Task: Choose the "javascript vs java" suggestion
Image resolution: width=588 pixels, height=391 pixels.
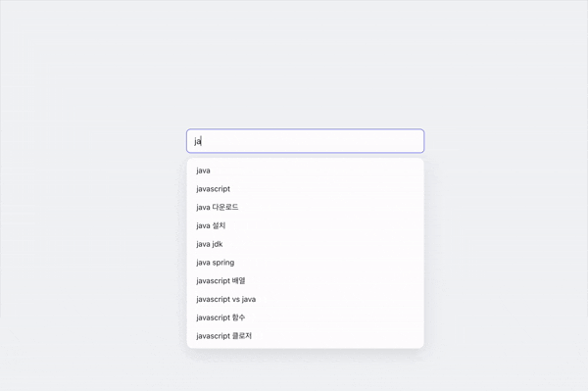Action: 305,299
